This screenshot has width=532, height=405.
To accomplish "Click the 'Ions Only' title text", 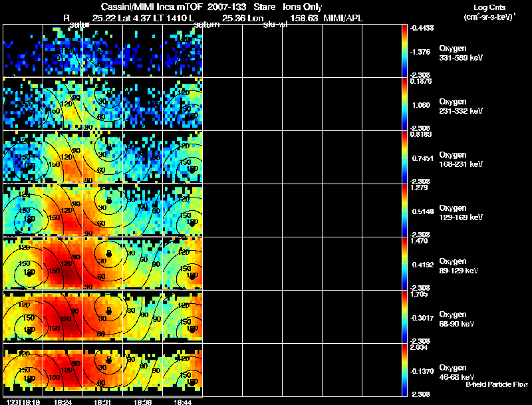I will tap(303, 7).
